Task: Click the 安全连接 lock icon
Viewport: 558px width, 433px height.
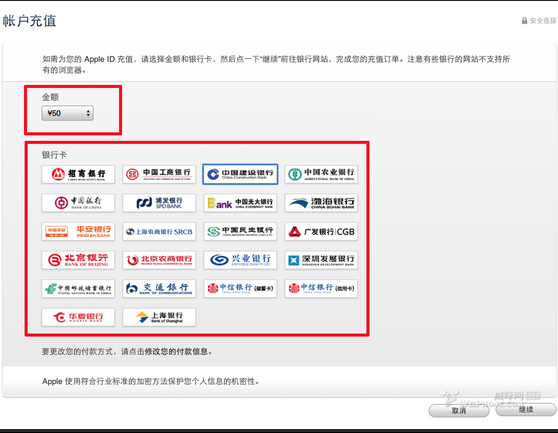Action: (524, 21)
